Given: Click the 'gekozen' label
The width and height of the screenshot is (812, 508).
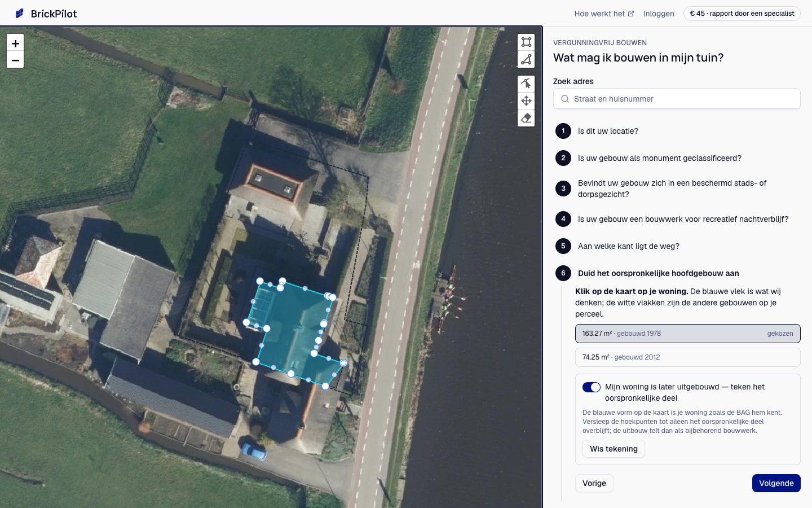Looking at the screenshot, I should coord(780,334).
